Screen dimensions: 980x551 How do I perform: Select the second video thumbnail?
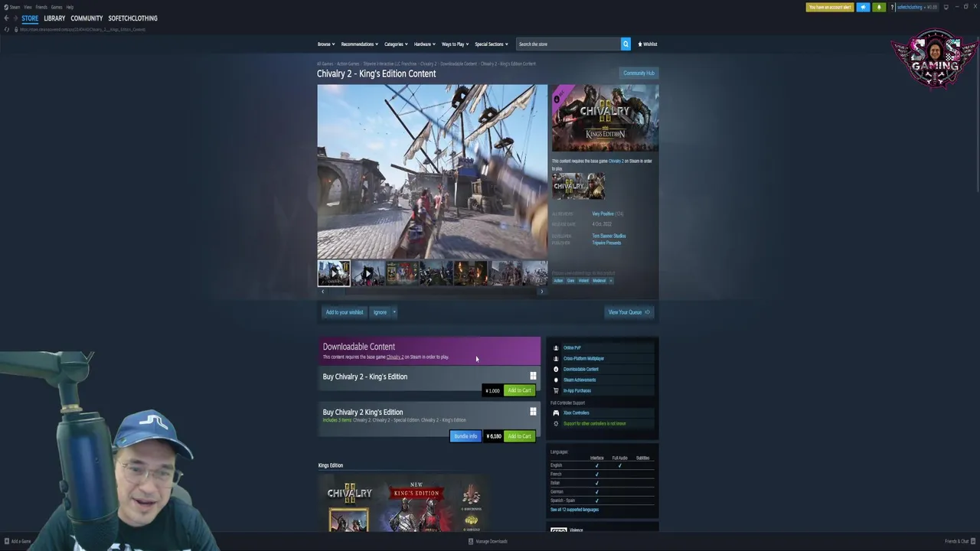click(x=367, y=273)
